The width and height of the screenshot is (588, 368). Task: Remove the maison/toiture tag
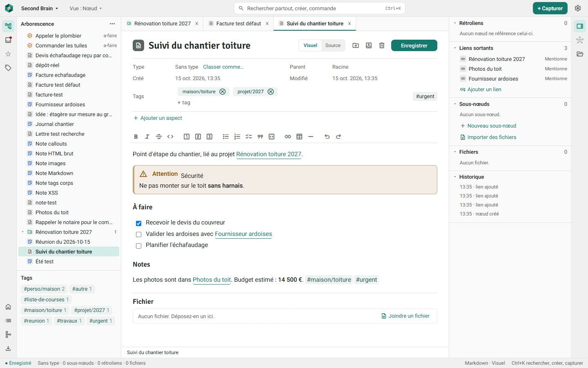(x=223, y=92)
